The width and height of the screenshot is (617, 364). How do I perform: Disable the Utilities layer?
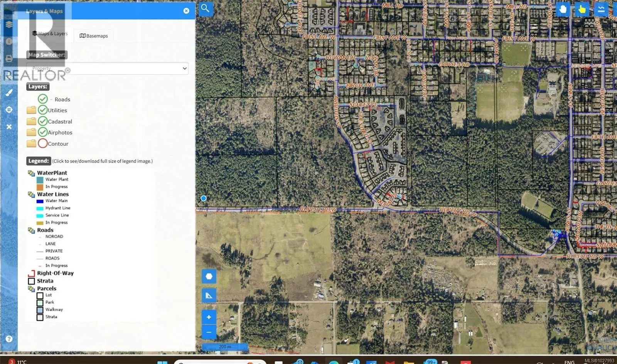point(43,110)
